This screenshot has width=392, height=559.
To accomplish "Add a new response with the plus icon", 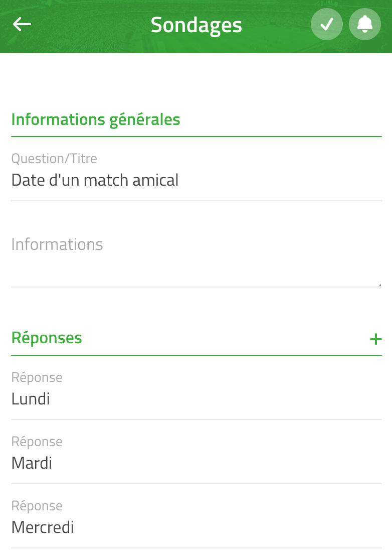I will coord(375,339).
